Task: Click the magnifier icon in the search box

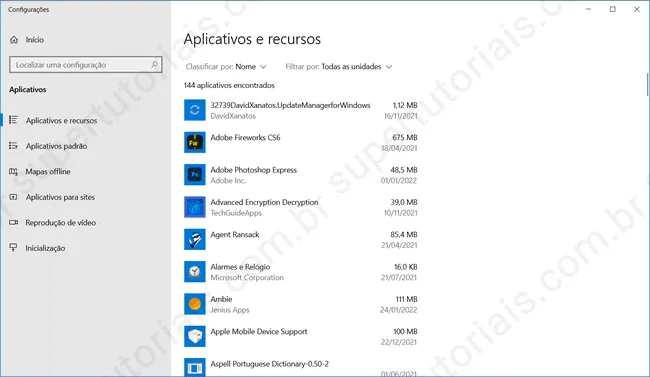Action: click(154, 65)
